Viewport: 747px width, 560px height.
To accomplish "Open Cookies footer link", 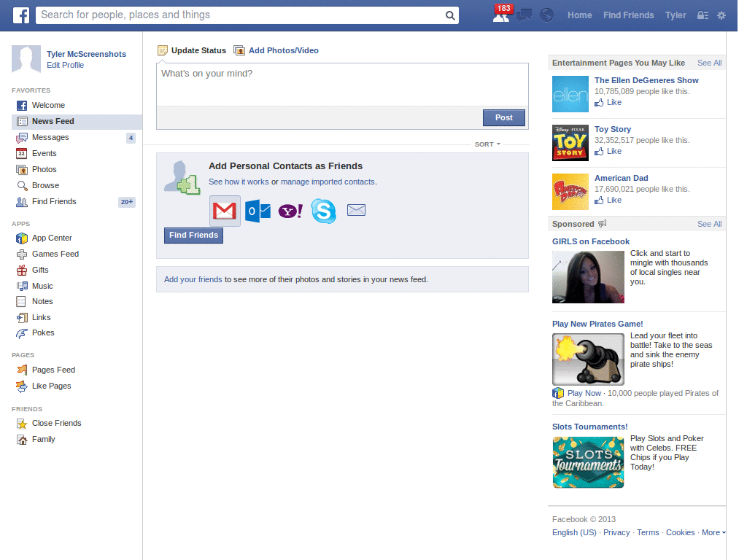I will tap(681, 532).
